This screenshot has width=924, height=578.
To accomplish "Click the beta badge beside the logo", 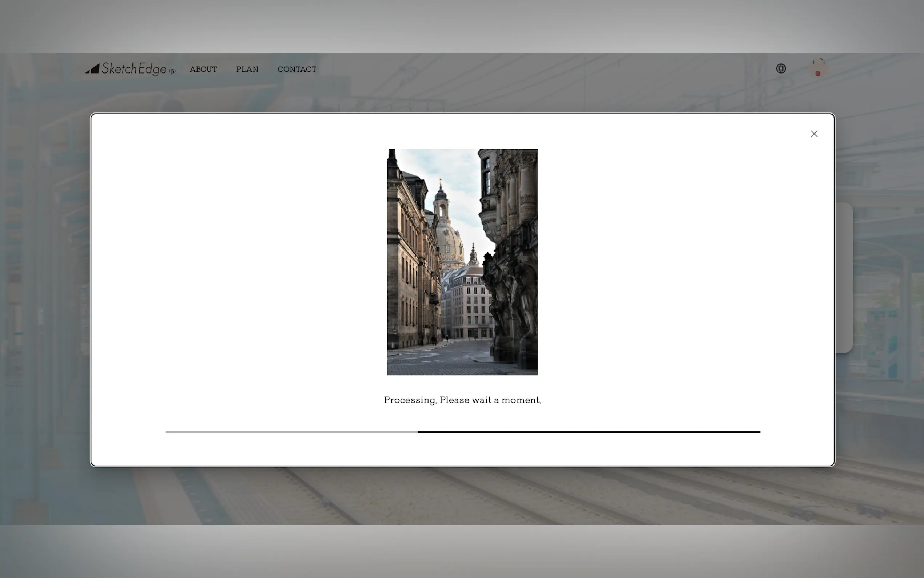I will click(172, 71).
